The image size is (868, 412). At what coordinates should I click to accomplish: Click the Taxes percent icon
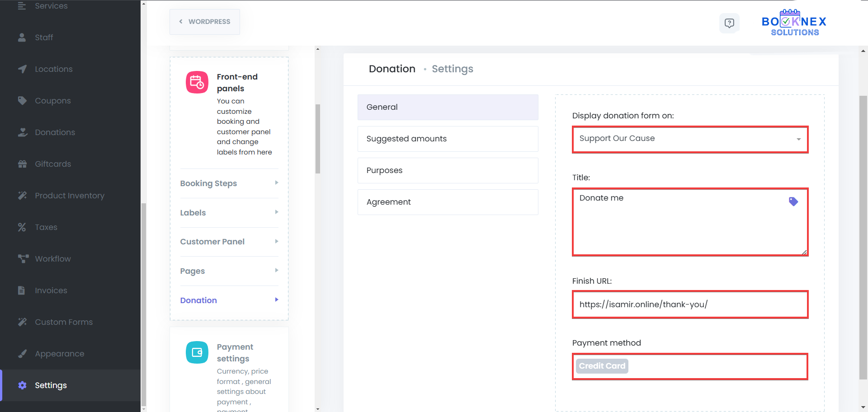[22, 227]
